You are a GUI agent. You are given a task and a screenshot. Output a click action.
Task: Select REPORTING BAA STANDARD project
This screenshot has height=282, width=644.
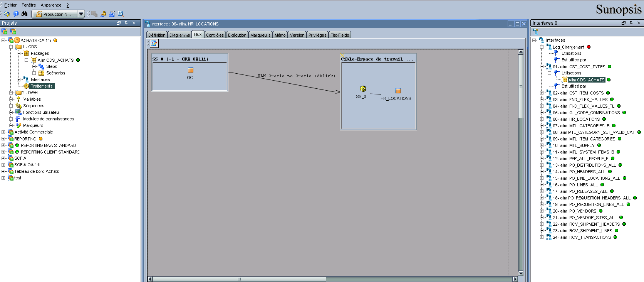[49, 145]
